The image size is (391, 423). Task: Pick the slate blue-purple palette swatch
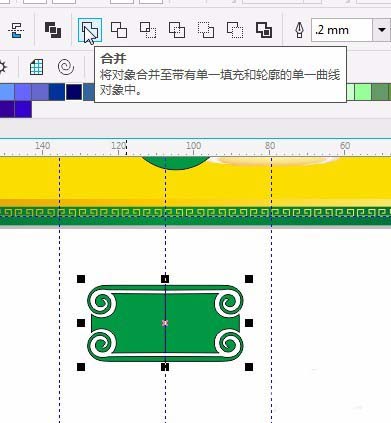[x=40, y=92]
